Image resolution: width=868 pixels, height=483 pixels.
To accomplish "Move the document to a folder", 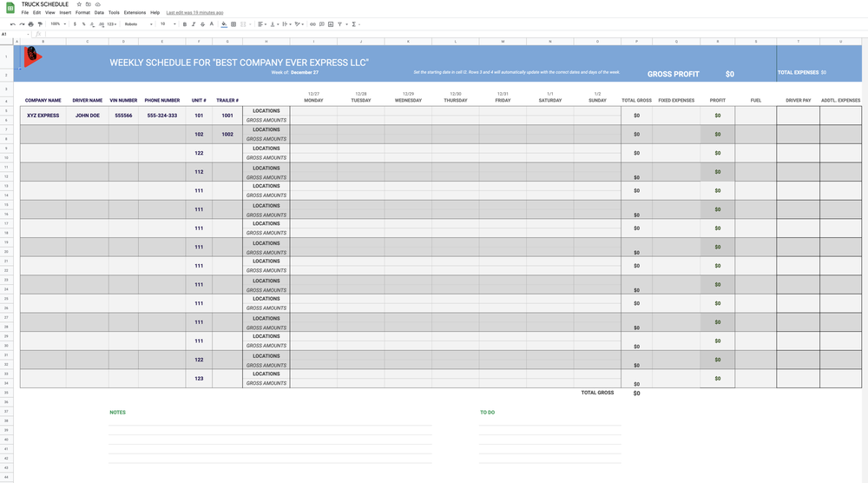I will pyautogui.click(x=88, y=4).
